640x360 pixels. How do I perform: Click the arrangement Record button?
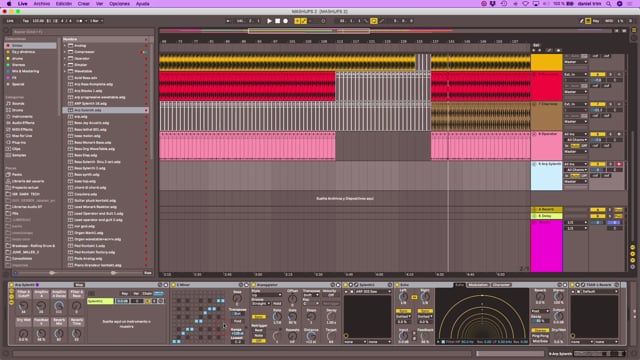(286, 21)
